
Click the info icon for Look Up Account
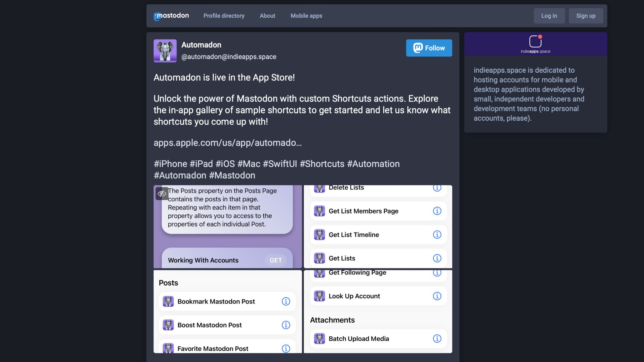[x=437, y=296]
